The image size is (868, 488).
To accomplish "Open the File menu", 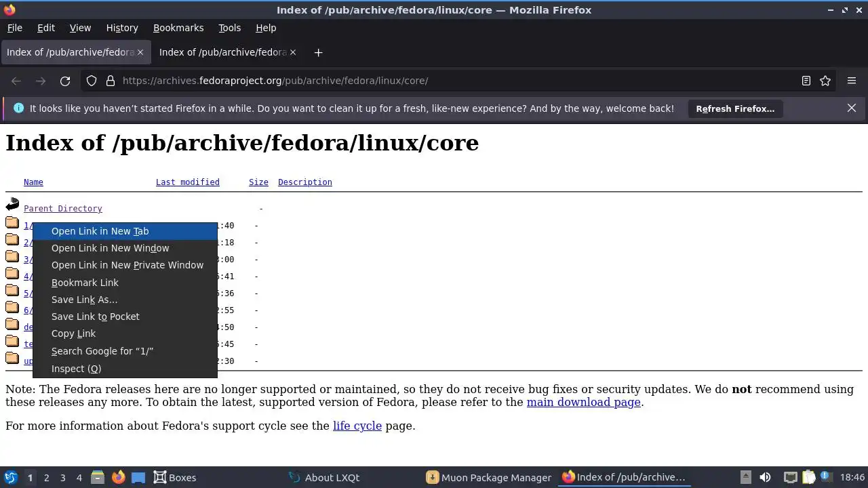I will (14, 28).
